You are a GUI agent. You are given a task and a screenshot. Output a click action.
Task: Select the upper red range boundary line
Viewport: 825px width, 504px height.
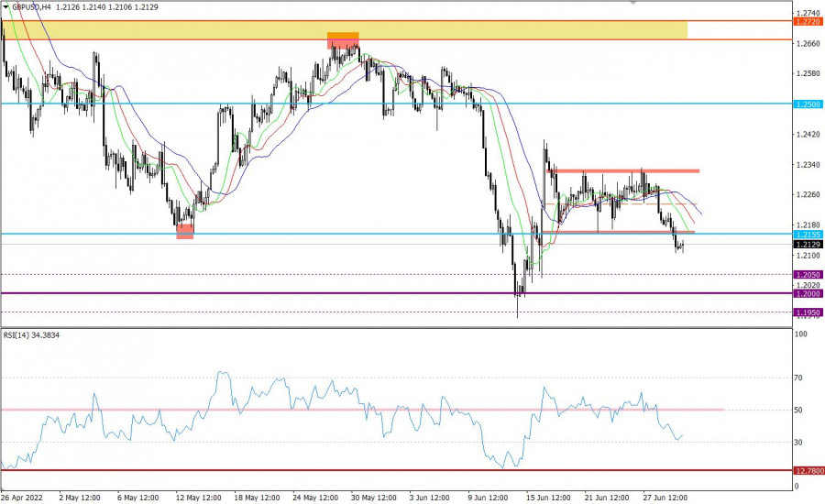[623, 170]
